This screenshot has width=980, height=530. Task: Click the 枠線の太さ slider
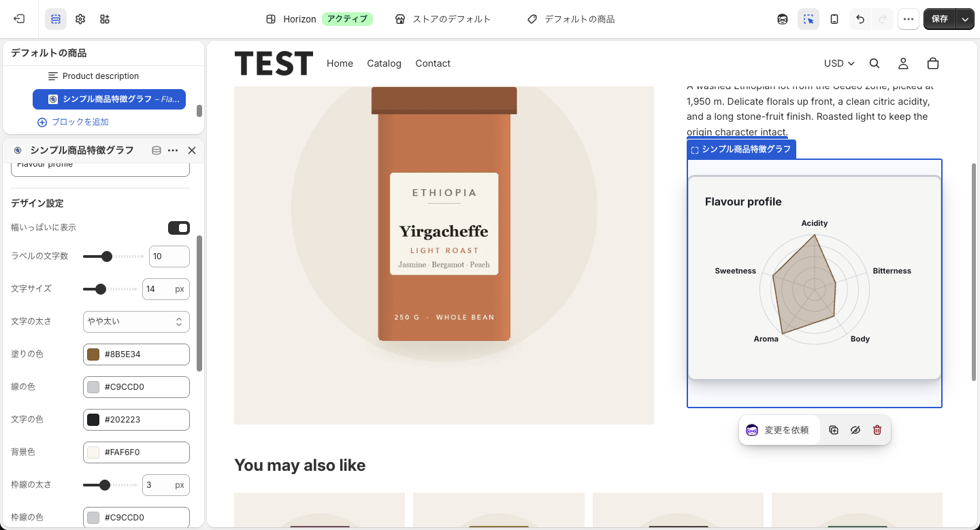(x=110, y=485)
